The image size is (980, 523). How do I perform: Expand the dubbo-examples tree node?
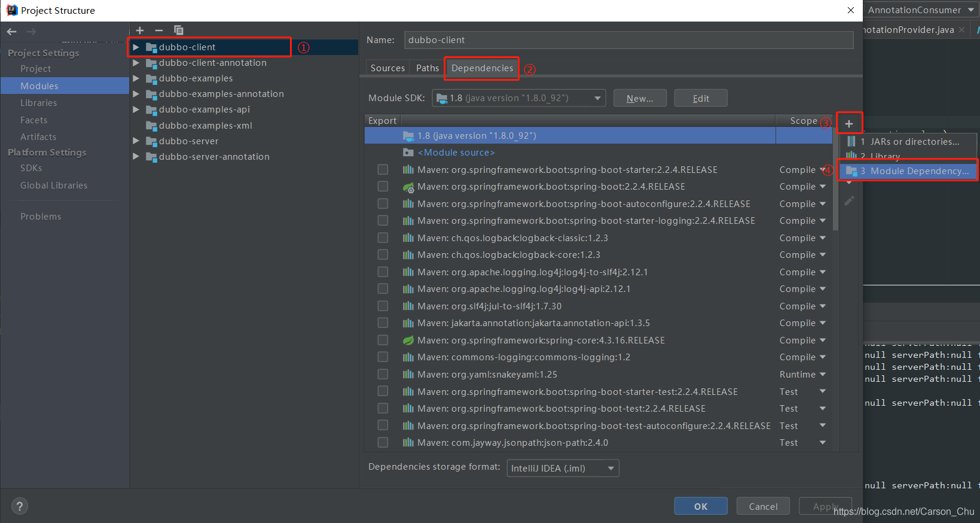click(136, 78)
